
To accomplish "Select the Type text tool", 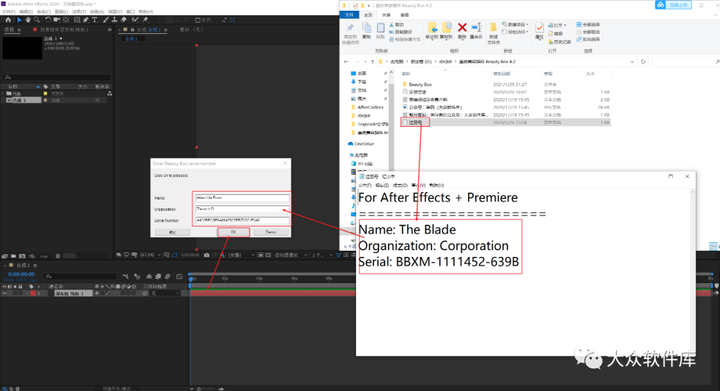I will 94,20.
